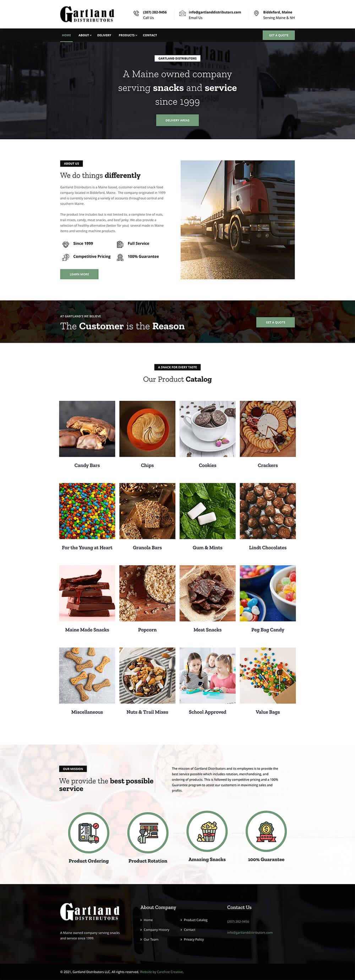Open the Contact menu item
This screenshot has height=980, width=355.
(150, 36)
